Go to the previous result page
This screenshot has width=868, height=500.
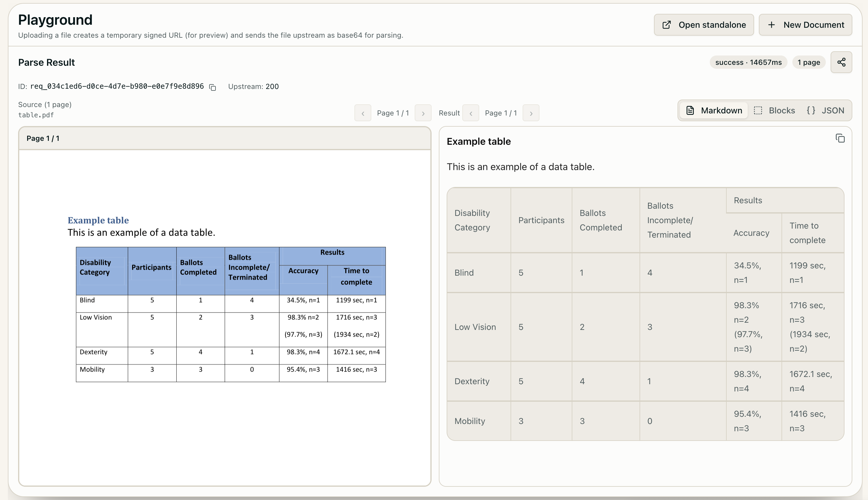point(470,113)
